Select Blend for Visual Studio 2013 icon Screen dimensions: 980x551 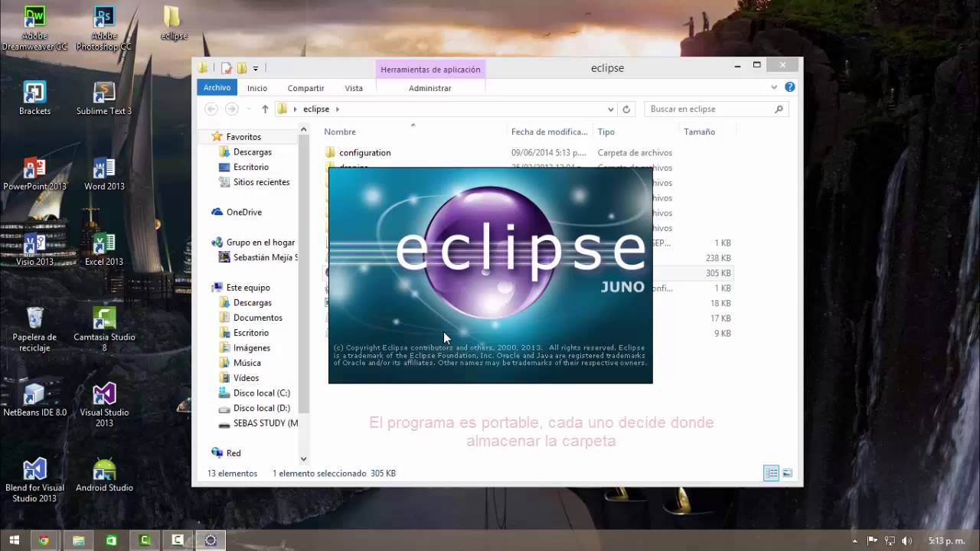click(34, 481)
